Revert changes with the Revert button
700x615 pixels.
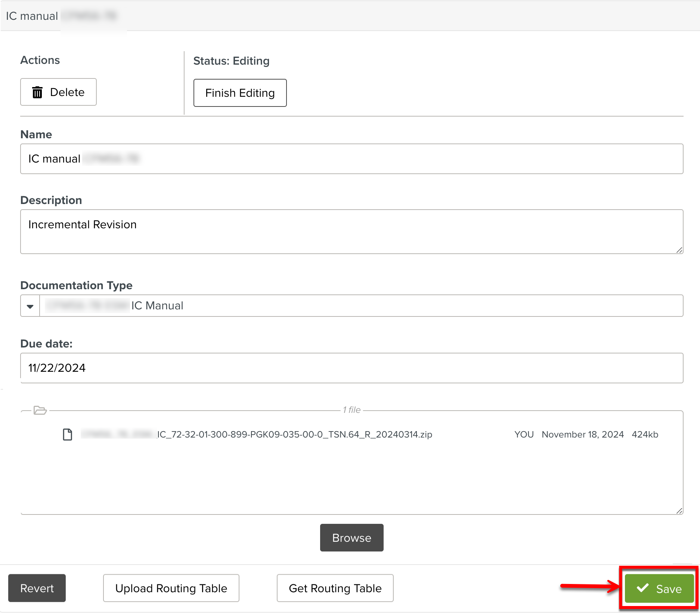(x=37, y=588)
